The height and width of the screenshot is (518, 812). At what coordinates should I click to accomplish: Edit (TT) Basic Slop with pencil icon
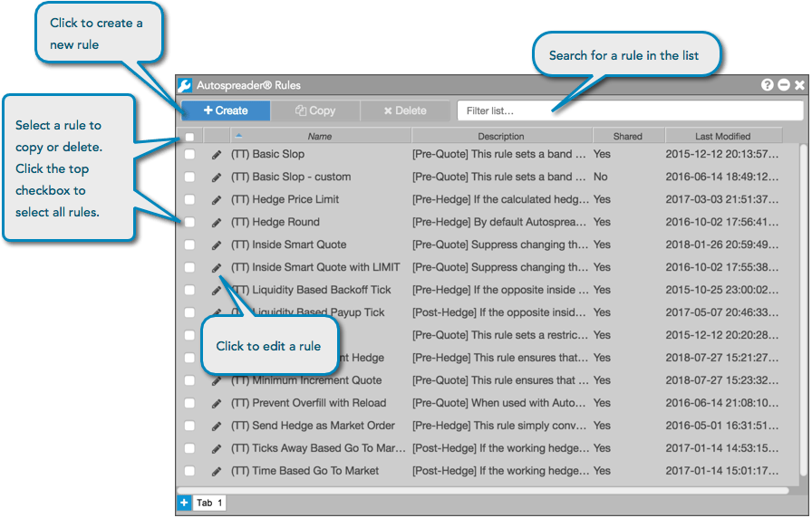[217, 155]
